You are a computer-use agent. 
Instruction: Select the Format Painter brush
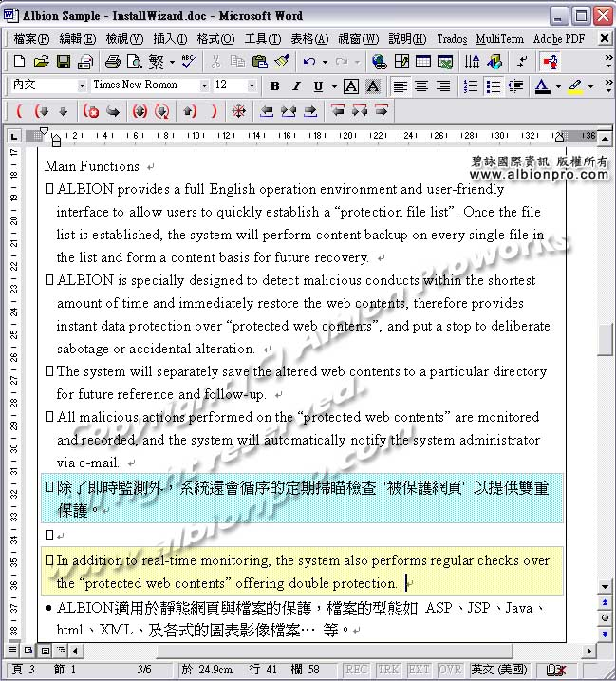pos(282,62)
